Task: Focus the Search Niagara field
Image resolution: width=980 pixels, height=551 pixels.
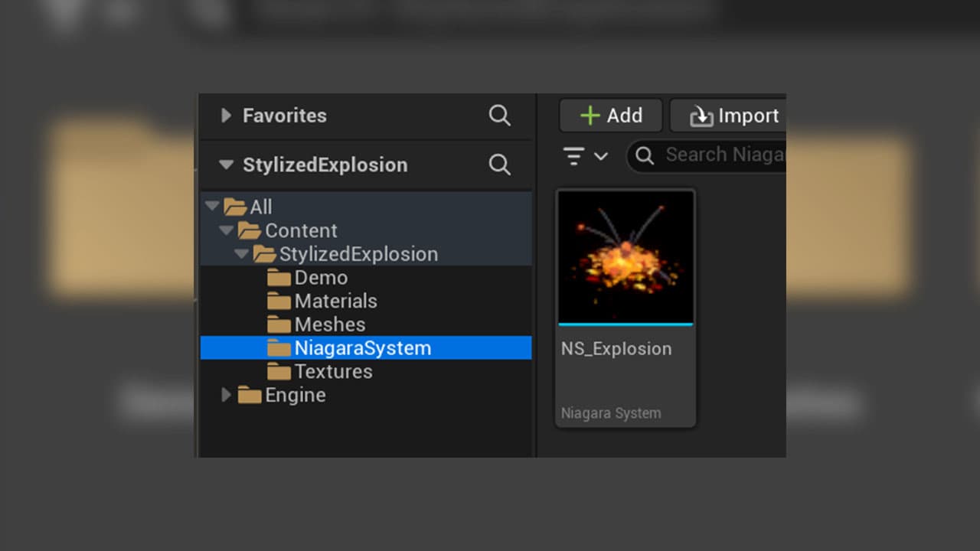Action: click(x=707, y=155)
